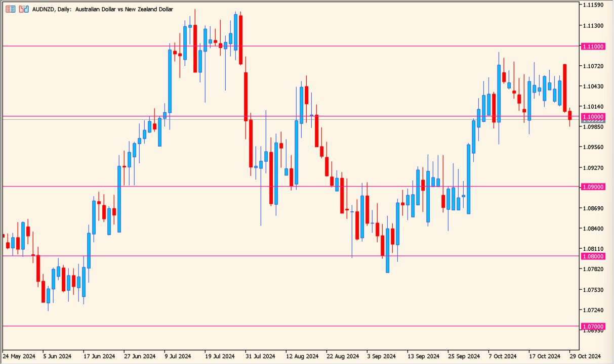Open the One Click Trading panel icon
This screenshot has width=614, height=364.
point(10,9)
